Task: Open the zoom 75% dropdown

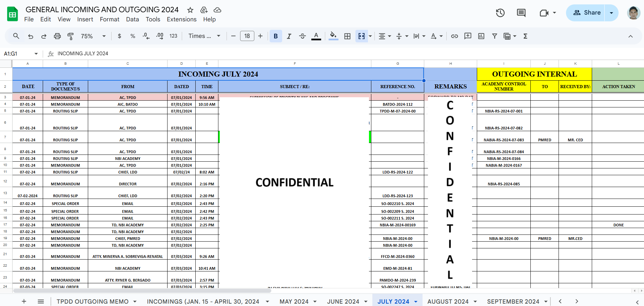Action: pos(93,36)
